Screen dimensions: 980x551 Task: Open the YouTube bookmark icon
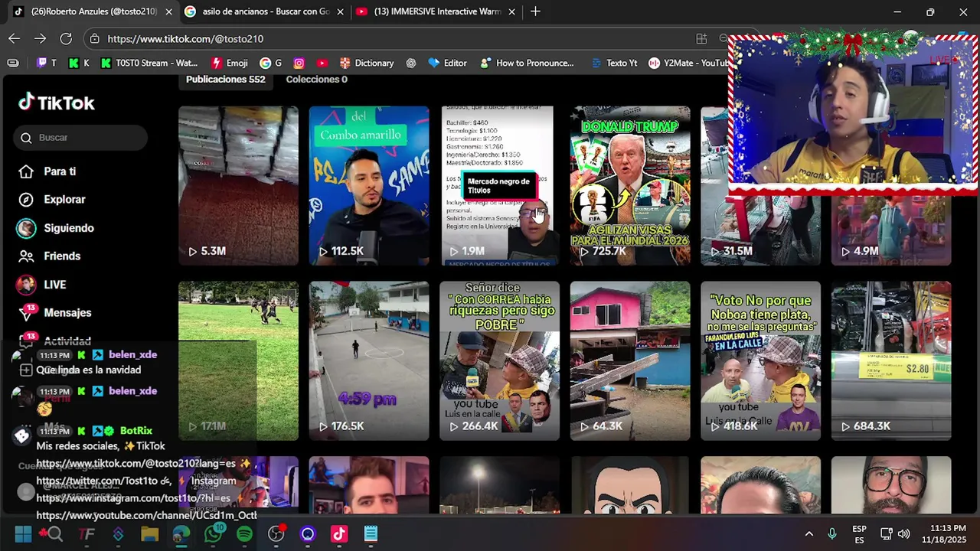pyautogui.click(x=322, y=63)
